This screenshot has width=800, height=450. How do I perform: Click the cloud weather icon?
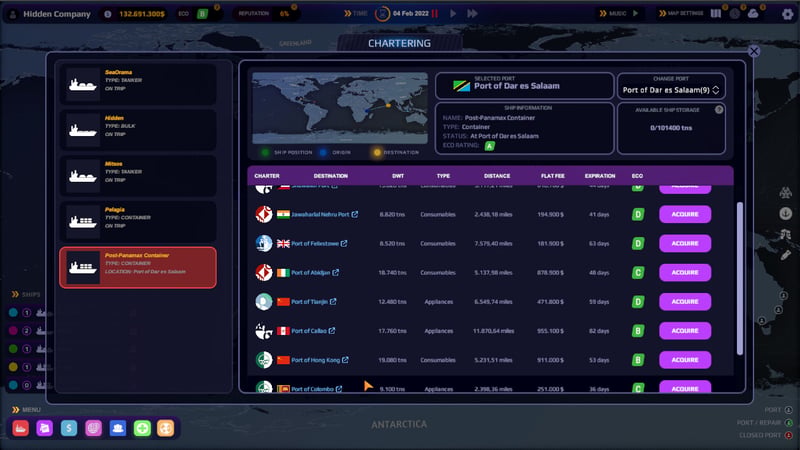753,14
